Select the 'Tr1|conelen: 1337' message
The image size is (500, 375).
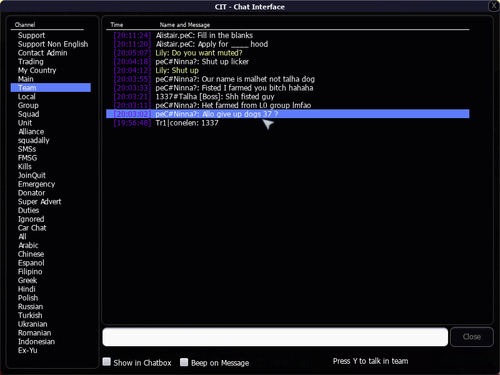click(288, 123)
